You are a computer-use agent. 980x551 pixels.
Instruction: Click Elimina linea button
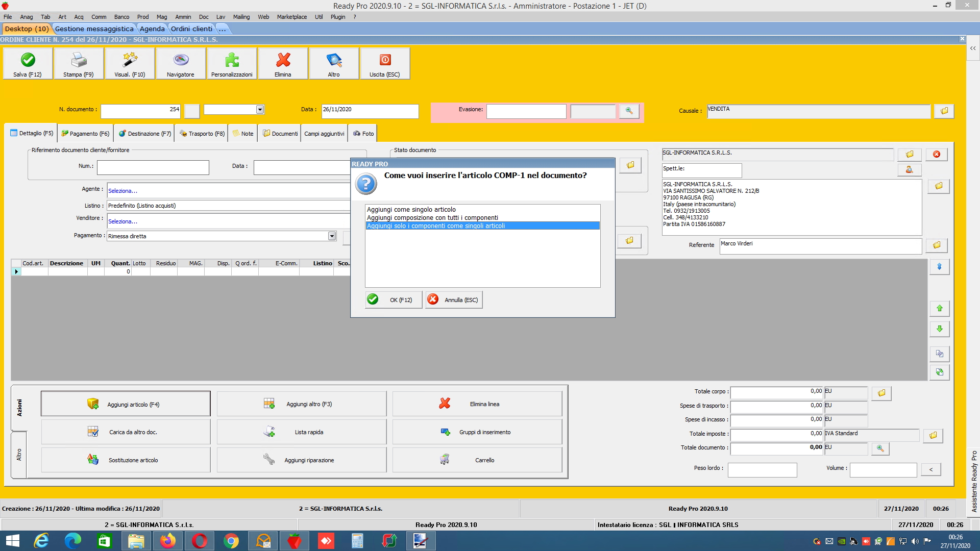coord(477,404)
